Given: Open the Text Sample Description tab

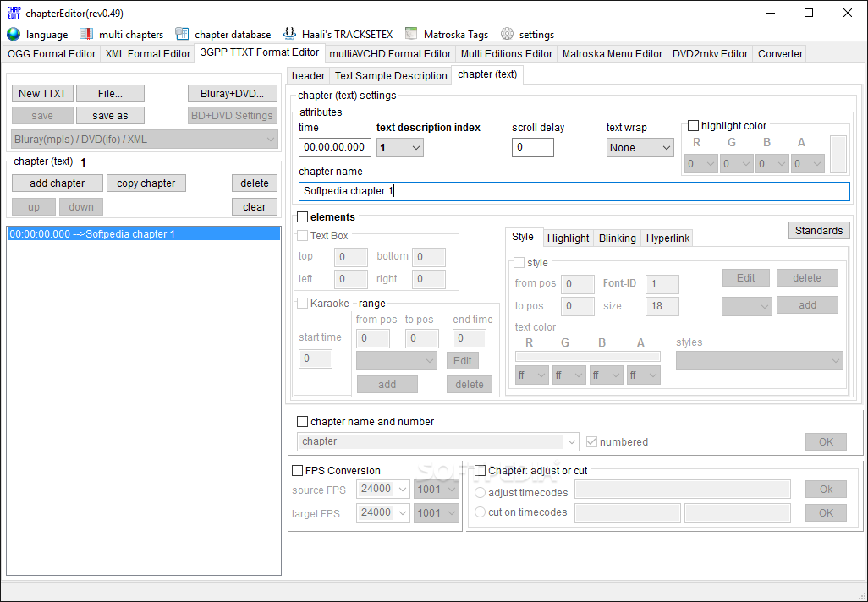Looking at the screenshot, I should click(x=390, y=75).
